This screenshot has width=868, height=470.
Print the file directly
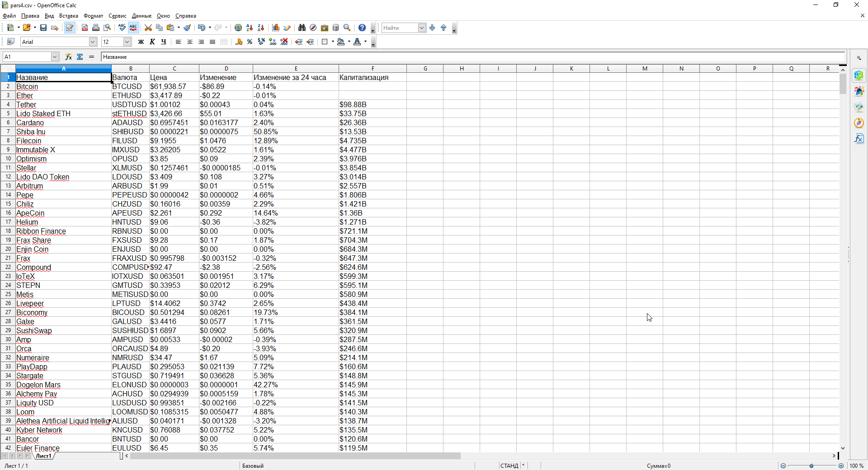[96, 28]
